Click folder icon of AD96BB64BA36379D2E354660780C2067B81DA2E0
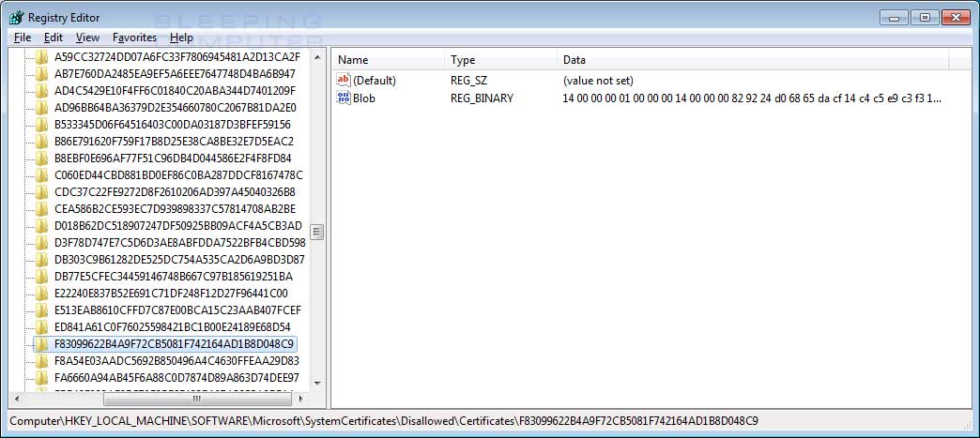980x438 pixels. pyautogui.click(x=42, y=108)
